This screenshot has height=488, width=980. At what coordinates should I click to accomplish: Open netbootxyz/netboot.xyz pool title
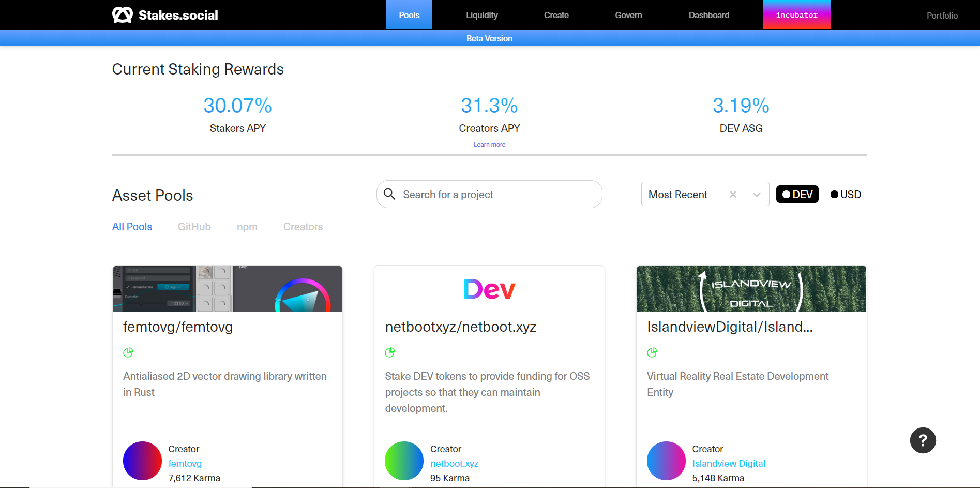pyautogui.click(x=460, y=327)
